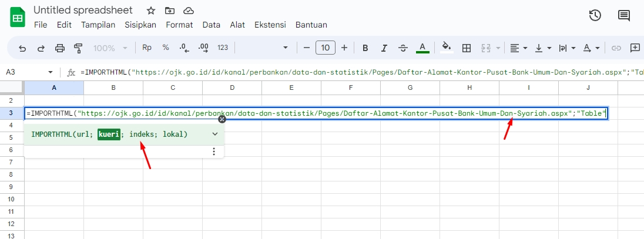Open the comments panel icon
This screenshot has height=239, width=644.
coord(623,16)
